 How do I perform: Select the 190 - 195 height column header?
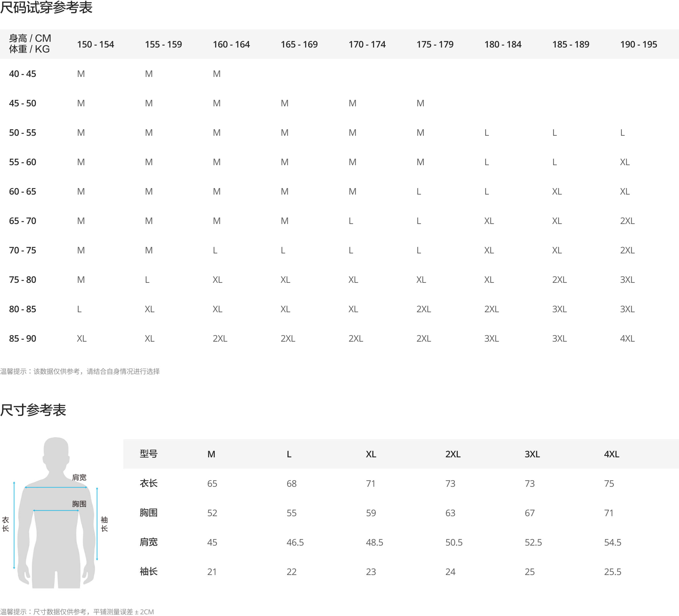tap(638, 44)
